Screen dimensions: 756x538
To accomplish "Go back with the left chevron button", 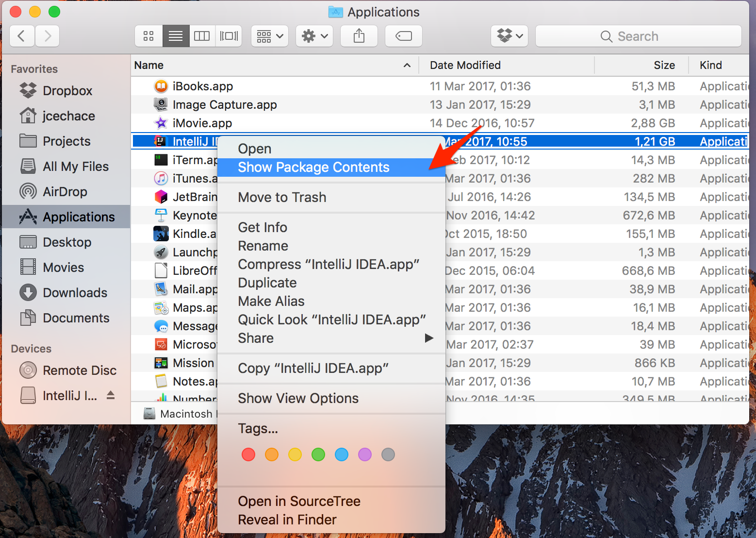I will click(x=22, y=36).
